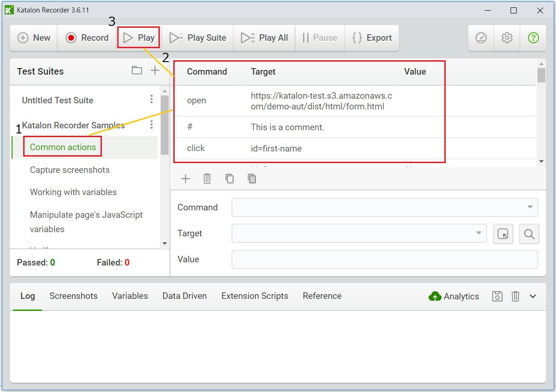Find the target with the magnifier icon

[x=529, y=234]
